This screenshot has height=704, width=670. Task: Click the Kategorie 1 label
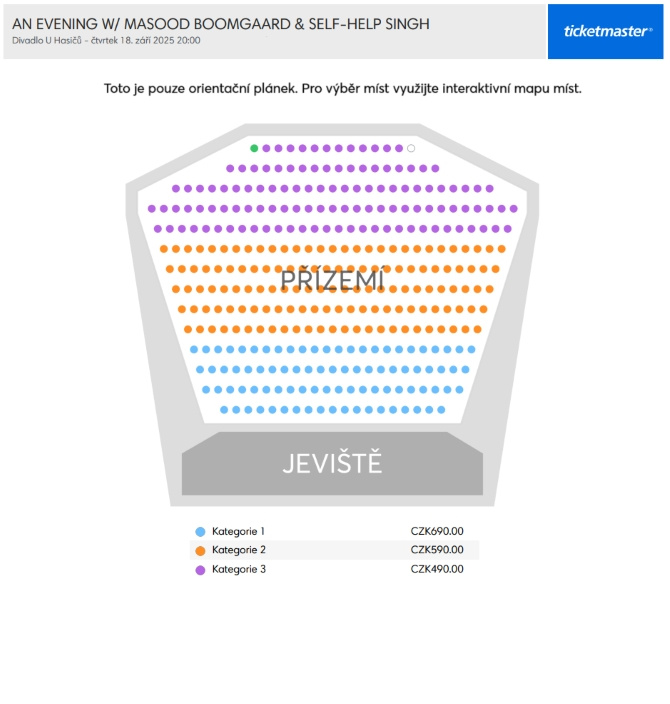click(238, 531)
